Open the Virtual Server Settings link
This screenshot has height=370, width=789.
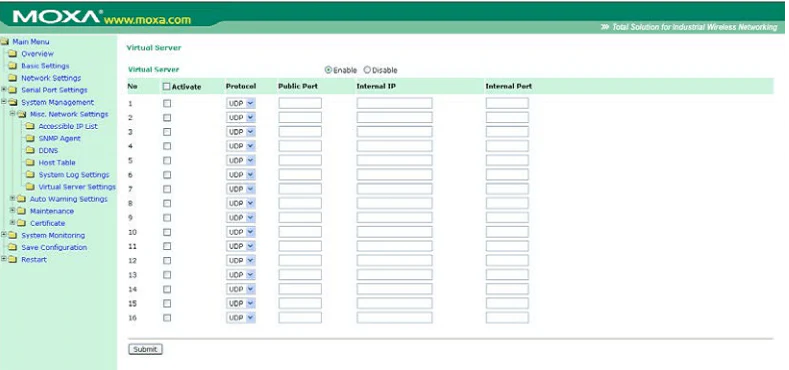point(77,187)
